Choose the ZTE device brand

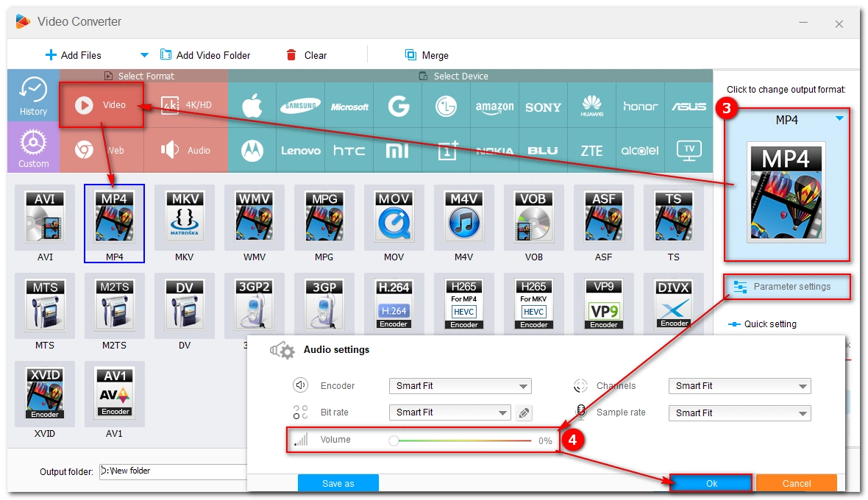point(591,150)
